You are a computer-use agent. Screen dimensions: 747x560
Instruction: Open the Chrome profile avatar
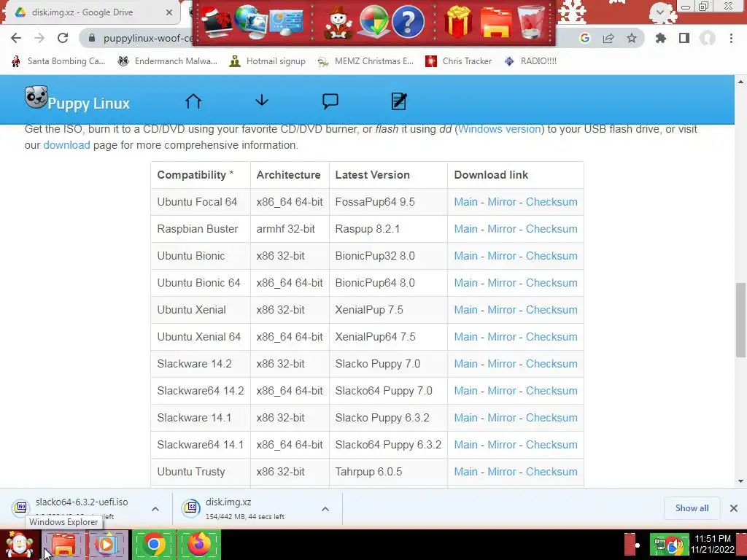[708, 38]
